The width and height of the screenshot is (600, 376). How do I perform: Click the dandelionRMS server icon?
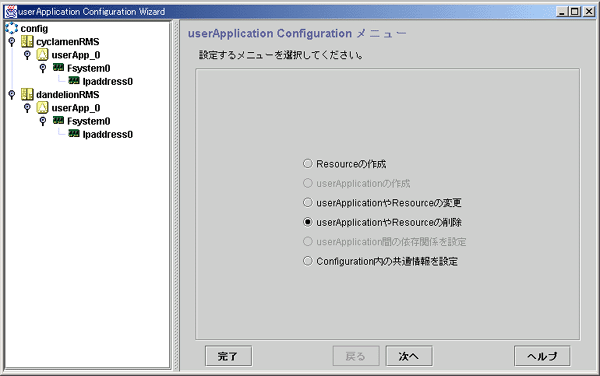[27, 94]
